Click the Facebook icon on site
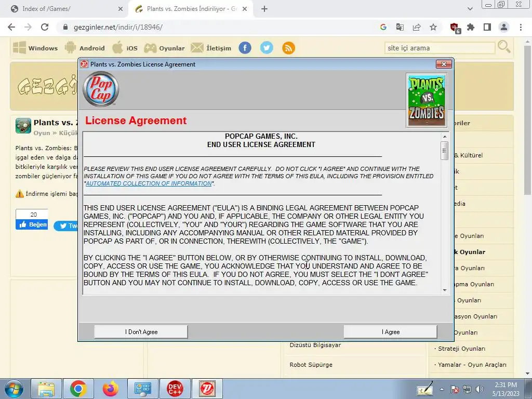 click(x=245, y=48)
